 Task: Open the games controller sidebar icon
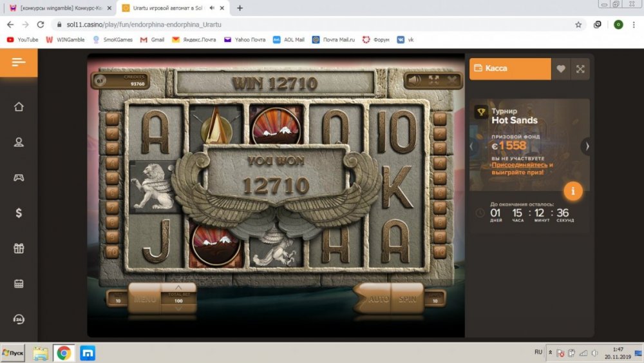pos(19,177)
